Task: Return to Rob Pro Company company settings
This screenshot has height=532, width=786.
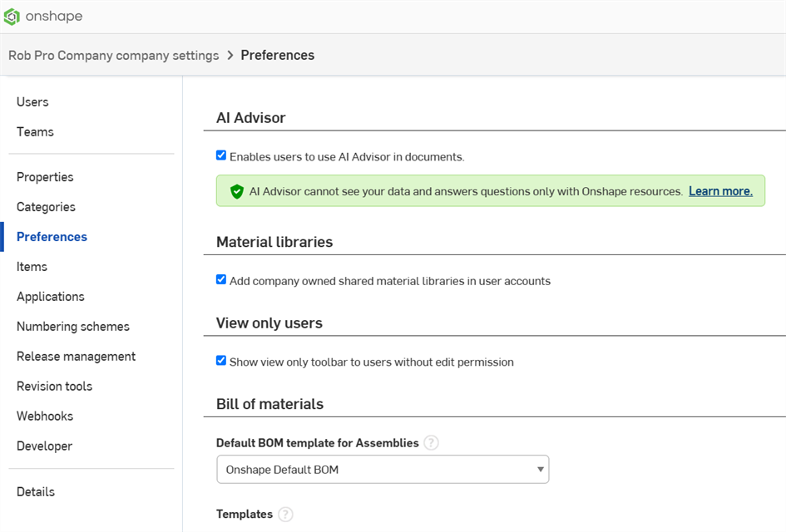Action: [113, 55]
